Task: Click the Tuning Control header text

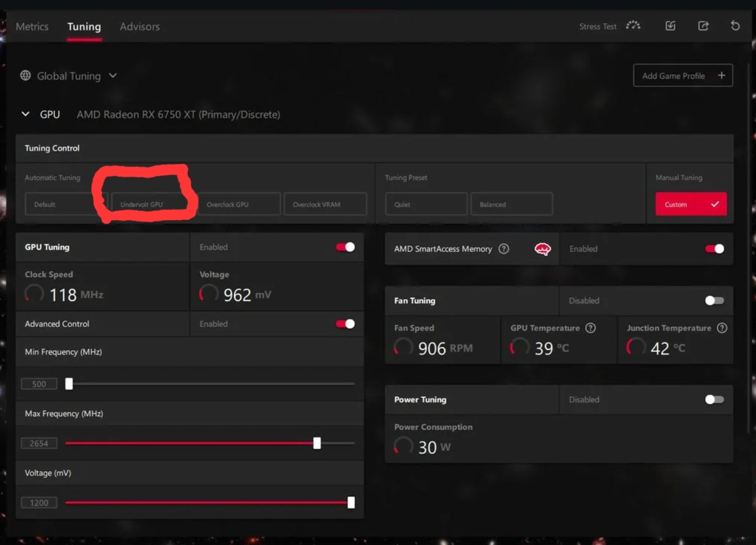Action: point(52,148)
